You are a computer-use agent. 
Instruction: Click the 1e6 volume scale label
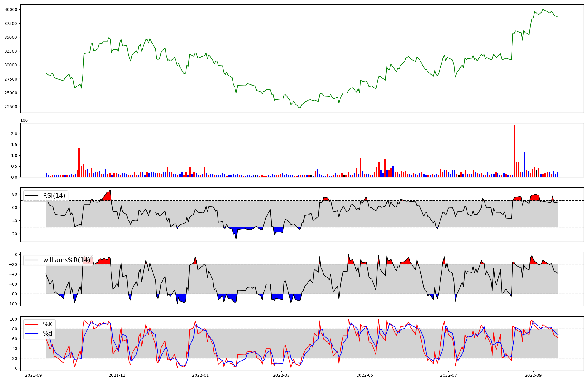pos(24,120)
